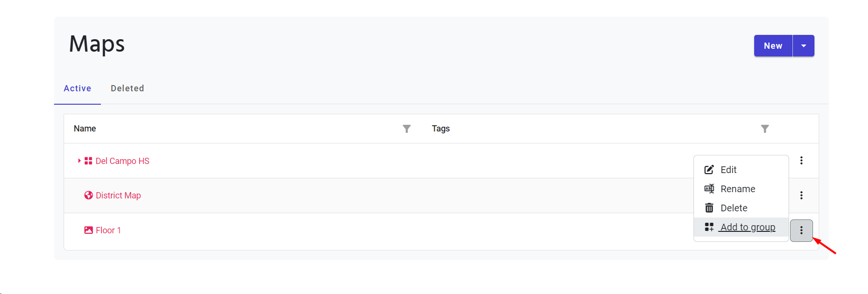Choose Edit from the context menu
Viewport: 868px width, 294px height.
pos(728,170)
